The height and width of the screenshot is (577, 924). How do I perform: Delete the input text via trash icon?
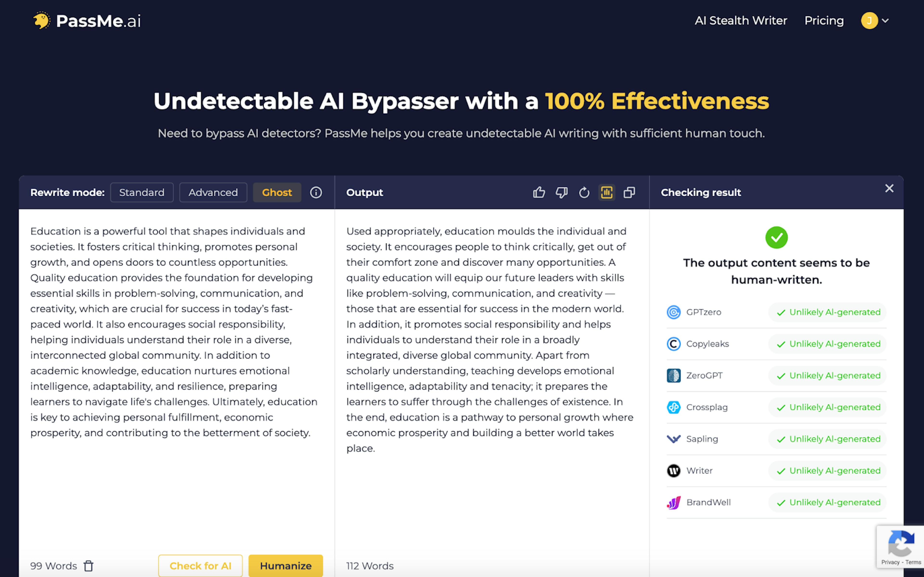click(89, 566)
